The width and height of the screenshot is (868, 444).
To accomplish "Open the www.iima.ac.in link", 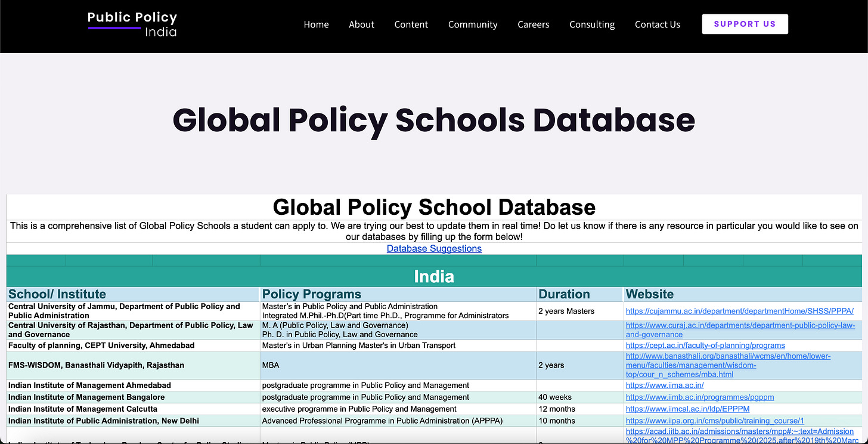I will tap(665, 386).
